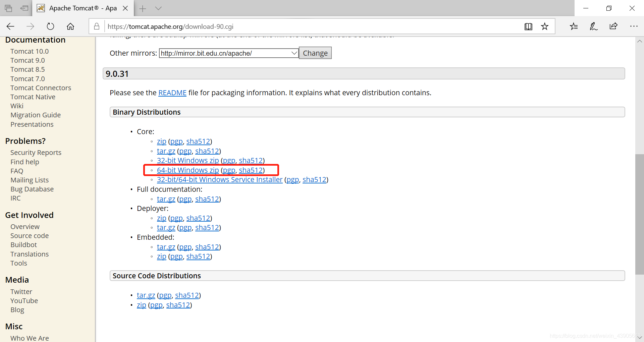Screen dimensions: 644x342
Task: Open Tools sidebar link
Action: click(x=19, y=263)
